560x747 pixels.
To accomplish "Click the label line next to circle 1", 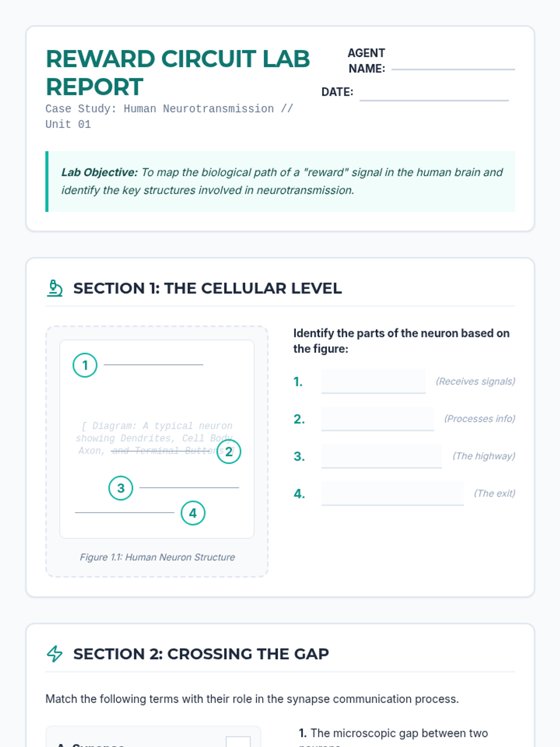I will click(153, 365).
